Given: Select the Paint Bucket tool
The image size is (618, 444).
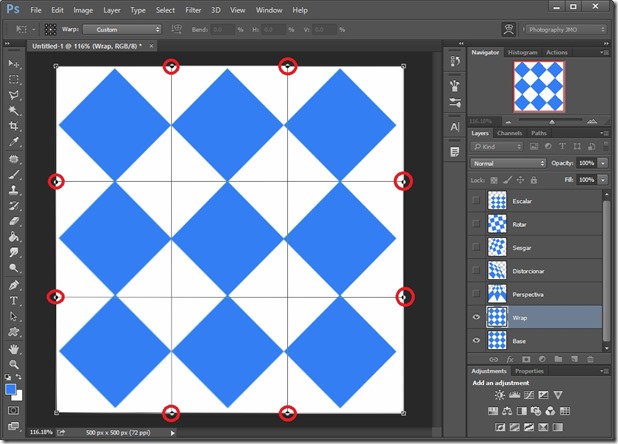Looking at the screenshot, I should [x=14, y=237].
